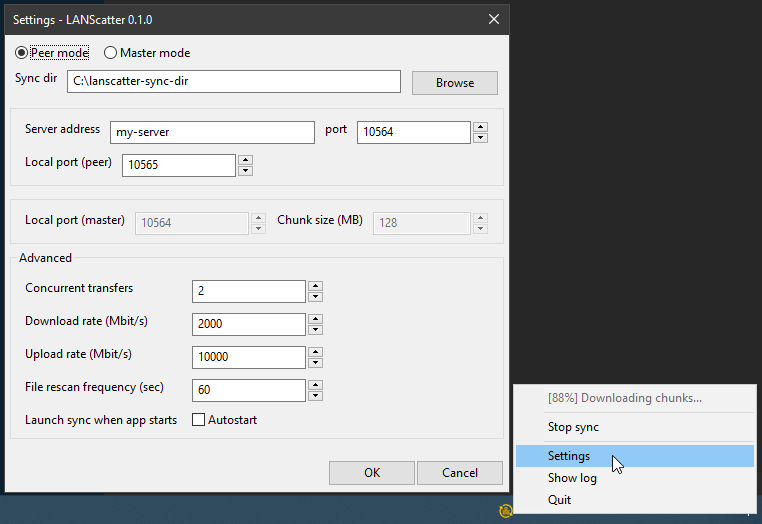Choose Stop sync in tray menu
Viewport: 762px width, 524px height.
pos(635,427)
